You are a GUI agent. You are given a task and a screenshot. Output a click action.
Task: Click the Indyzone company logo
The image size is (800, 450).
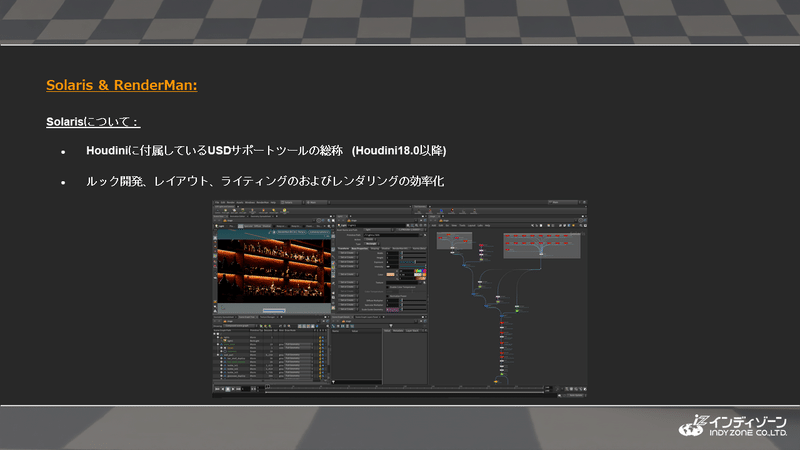pos(733,426)
